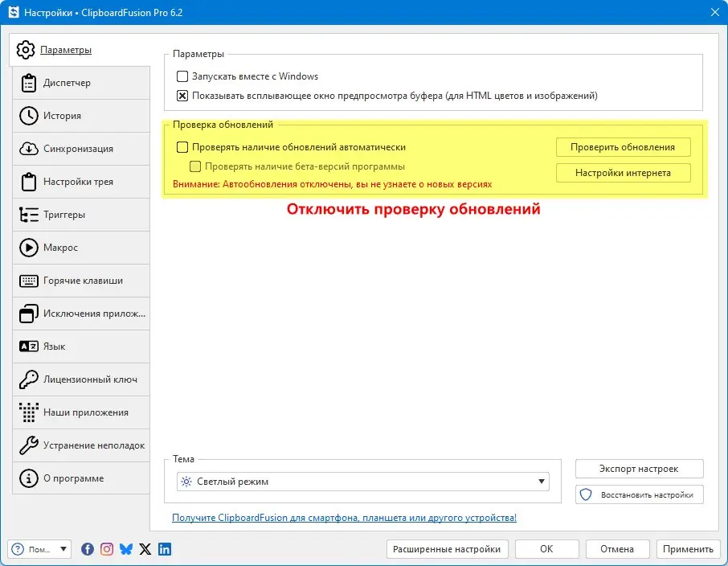Expand the help dropdown arrow at bottom-left

pyautogui.click(x=63, y=549)
